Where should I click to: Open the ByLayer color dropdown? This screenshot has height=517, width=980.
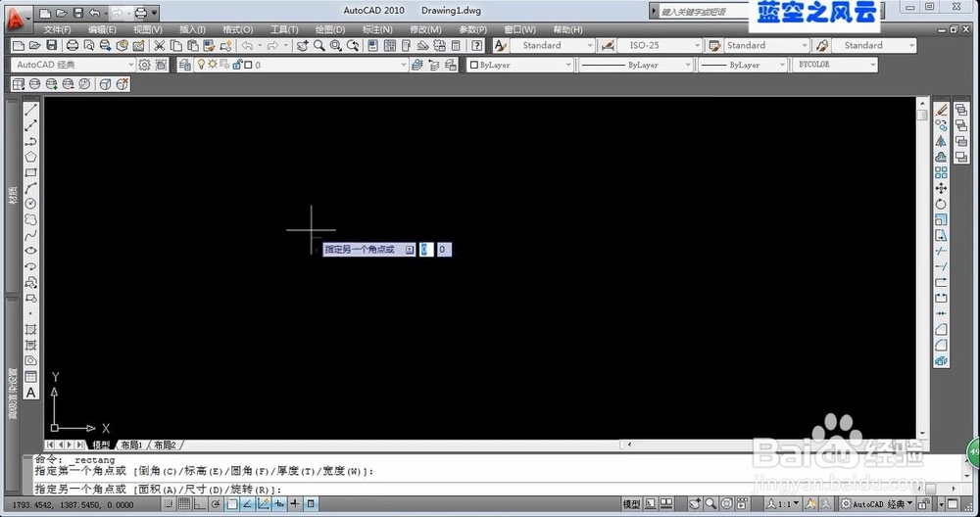point(520,65)
